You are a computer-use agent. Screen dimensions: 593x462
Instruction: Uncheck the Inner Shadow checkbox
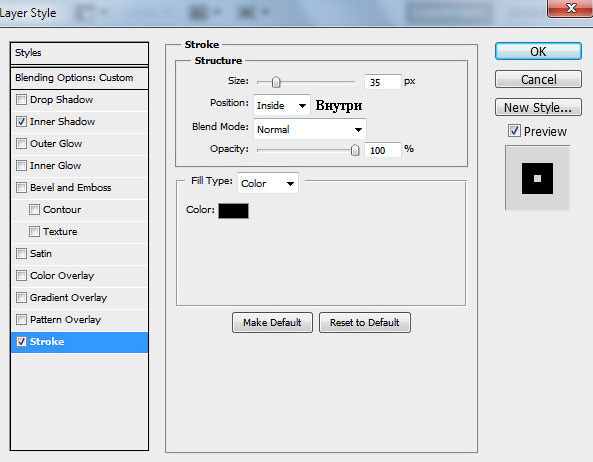(x=21, y=122)
